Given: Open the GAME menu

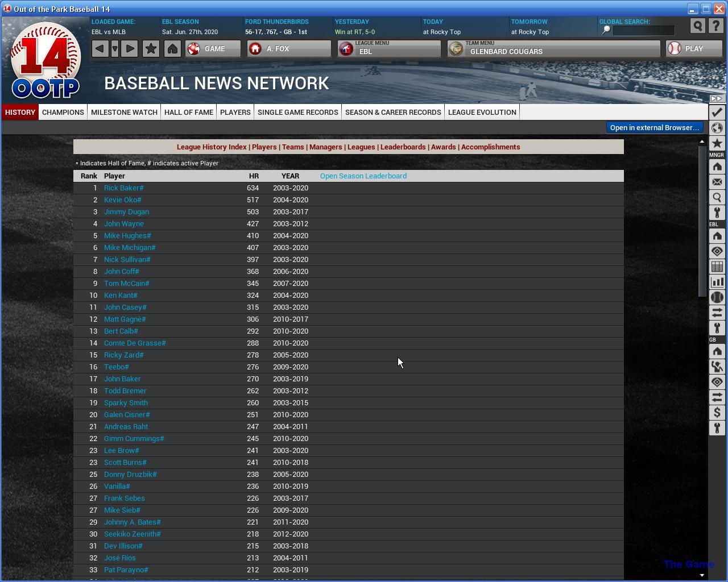Looking at the screenshot, I should tap(213, 49).
